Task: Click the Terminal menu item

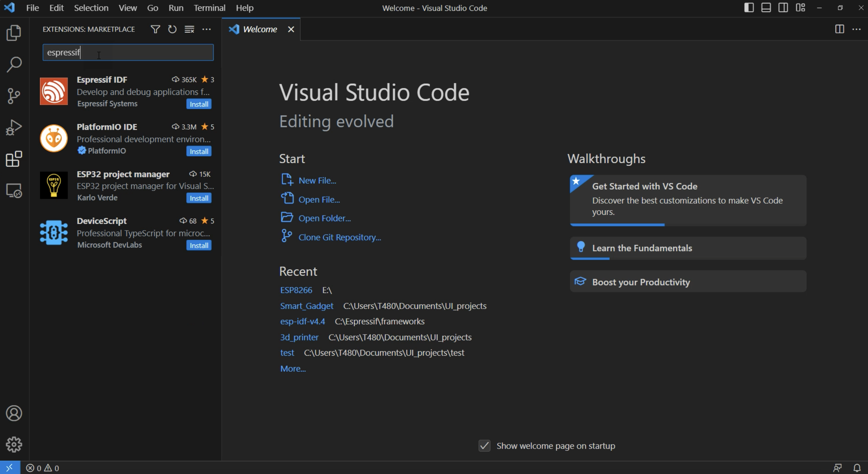Action: [209, 8]
